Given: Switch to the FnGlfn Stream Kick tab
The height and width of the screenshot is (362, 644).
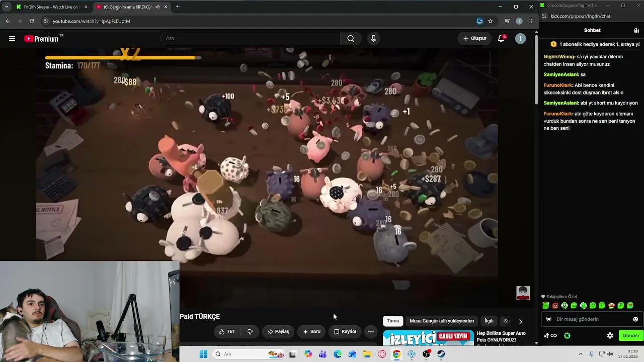Looking at the screenshot, I should pos(51,7).
